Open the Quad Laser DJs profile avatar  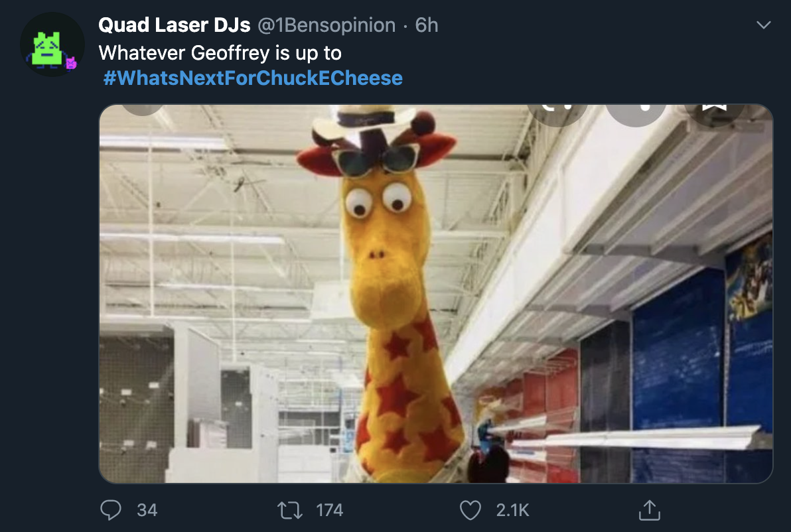52,44
